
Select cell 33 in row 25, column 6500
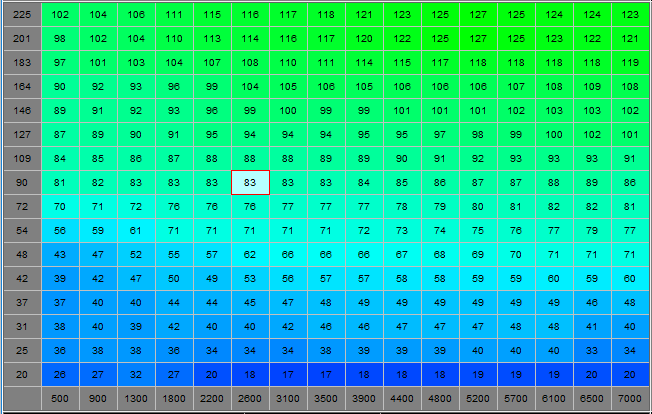coord(592,350)
